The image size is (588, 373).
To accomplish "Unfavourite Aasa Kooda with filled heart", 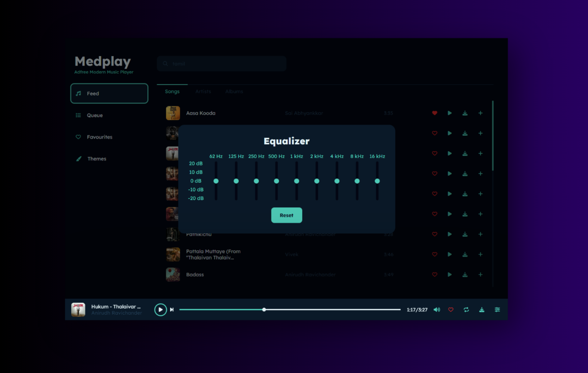I will tap(434, 113).
